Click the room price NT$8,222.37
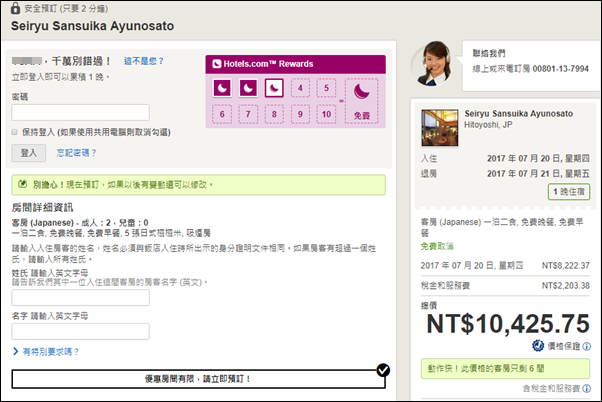Viewport: 602px width, 402px height. pos(566,265)
